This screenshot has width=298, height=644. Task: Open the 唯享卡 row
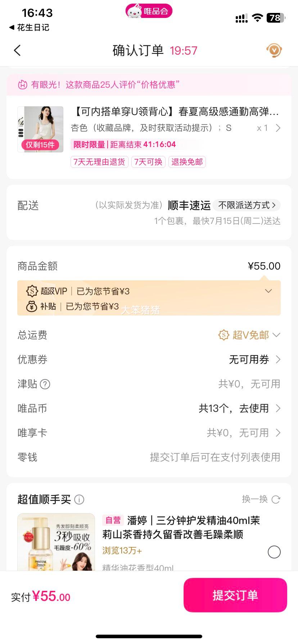(149, 433)
